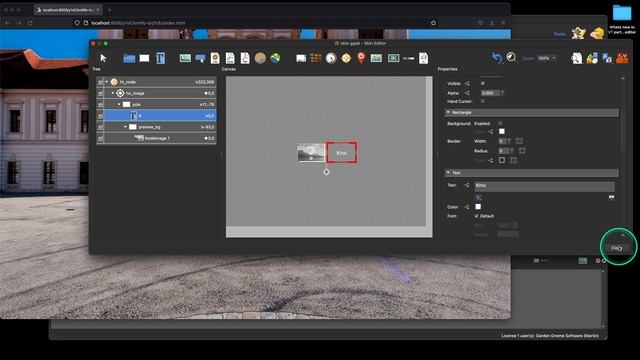The width and height of the screenshot is (640, 360).
Task: Add a timer using clock icon
Action: [x=331, y=58]
